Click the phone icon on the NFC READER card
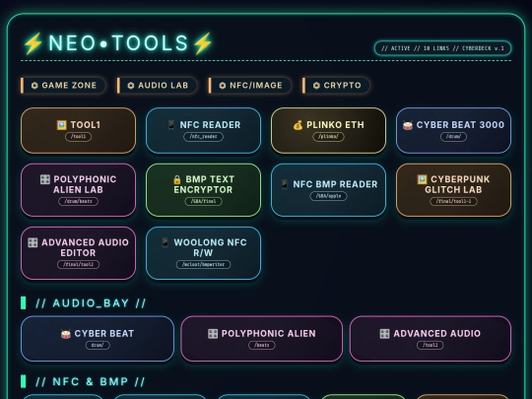This screenshot has width=532, height=399. 171,125
